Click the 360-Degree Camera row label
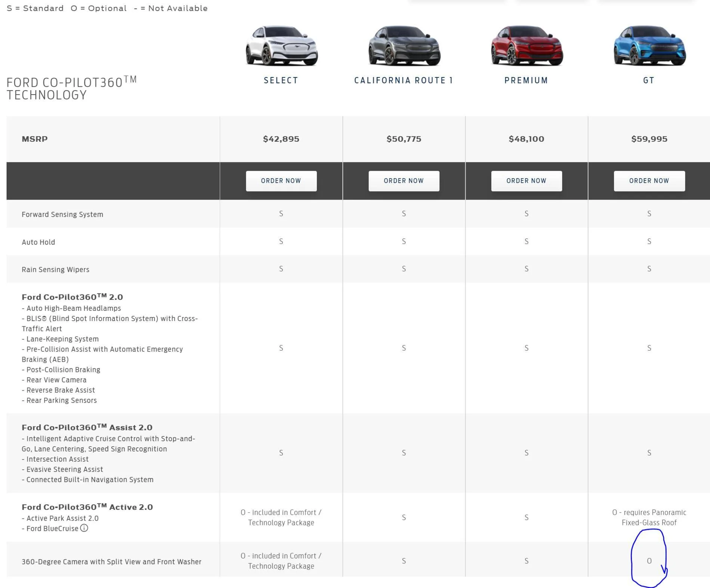The image size is (710, 588). tap(111, 562)
